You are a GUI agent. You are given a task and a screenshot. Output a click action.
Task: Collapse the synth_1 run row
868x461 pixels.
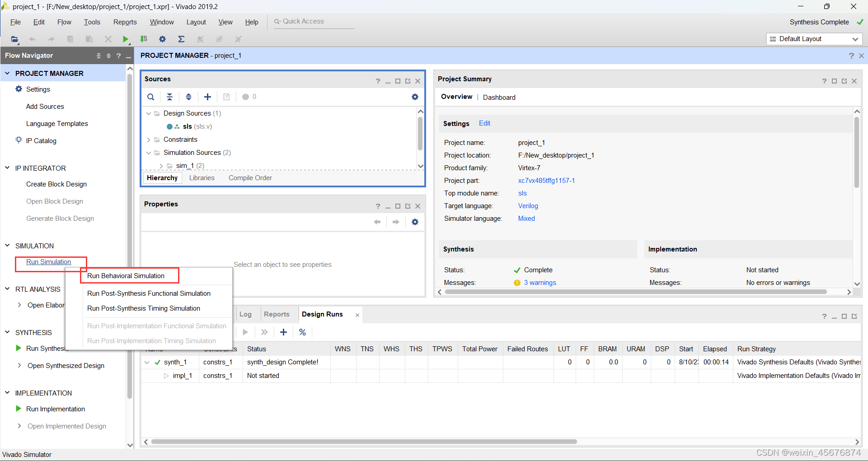[x=147, y=362]
